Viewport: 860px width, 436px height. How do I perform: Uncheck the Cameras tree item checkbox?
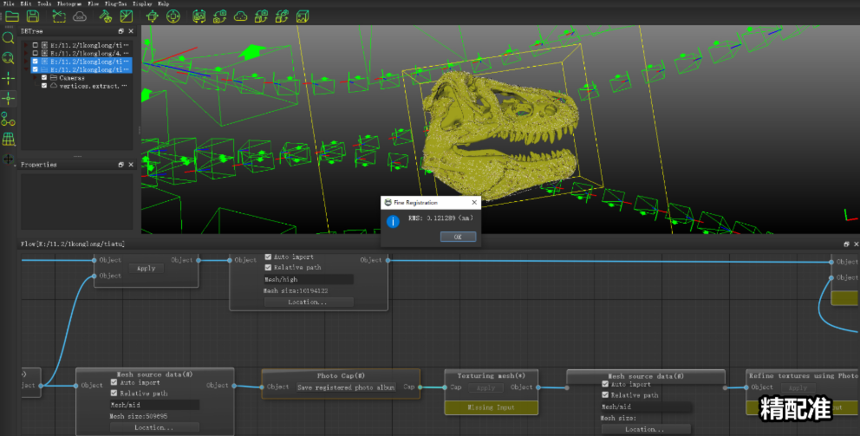[x=44, y=78]
